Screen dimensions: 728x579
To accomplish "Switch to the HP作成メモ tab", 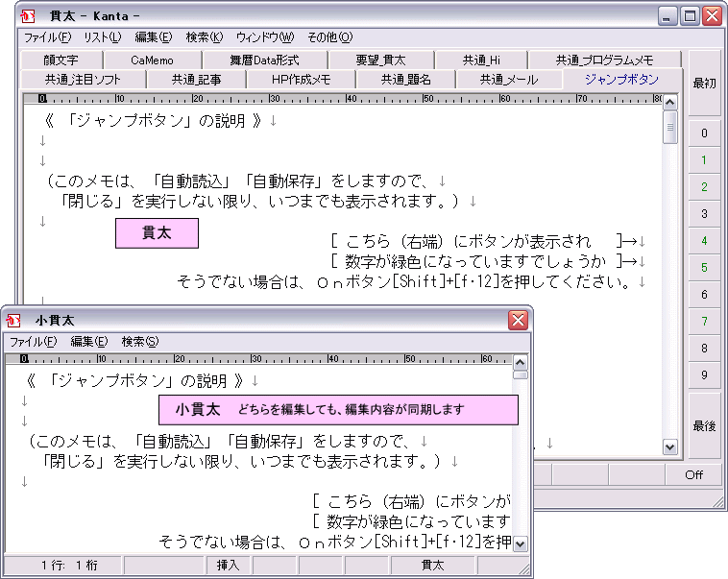I will [301, 80].
